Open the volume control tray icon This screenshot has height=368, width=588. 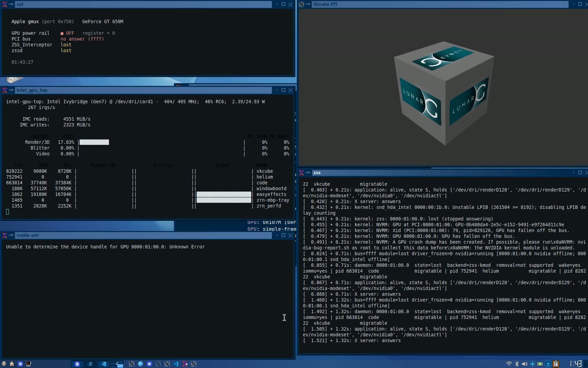(524, 364)
